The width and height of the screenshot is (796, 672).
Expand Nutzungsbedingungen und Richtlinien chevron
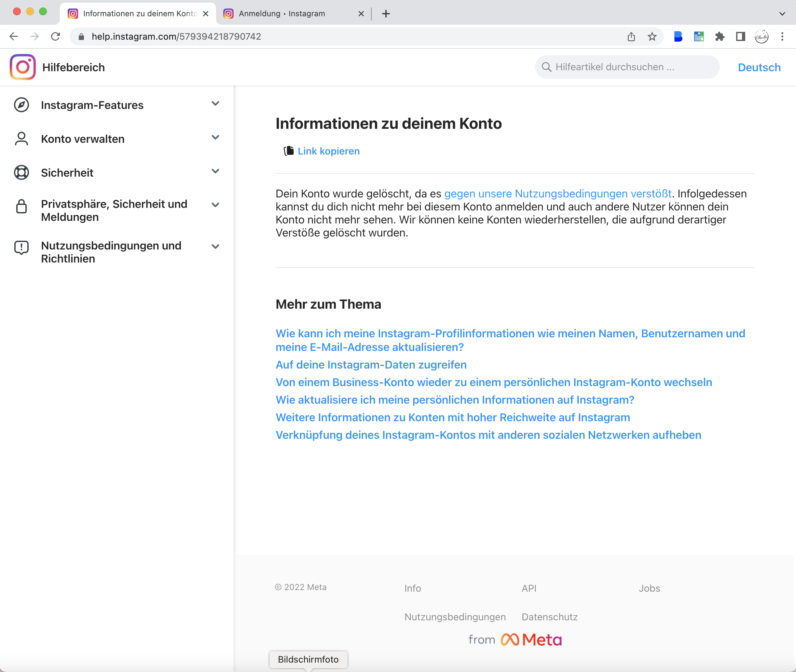click(x=215, y=247)
